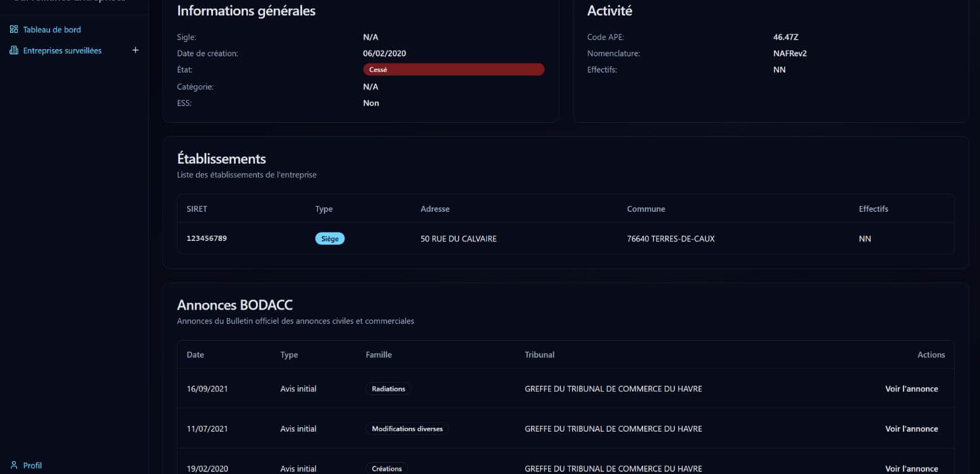The width and height of the screenshot is (980, 474).
Task: Click the Créations family tag
Action: coord(387,468)
